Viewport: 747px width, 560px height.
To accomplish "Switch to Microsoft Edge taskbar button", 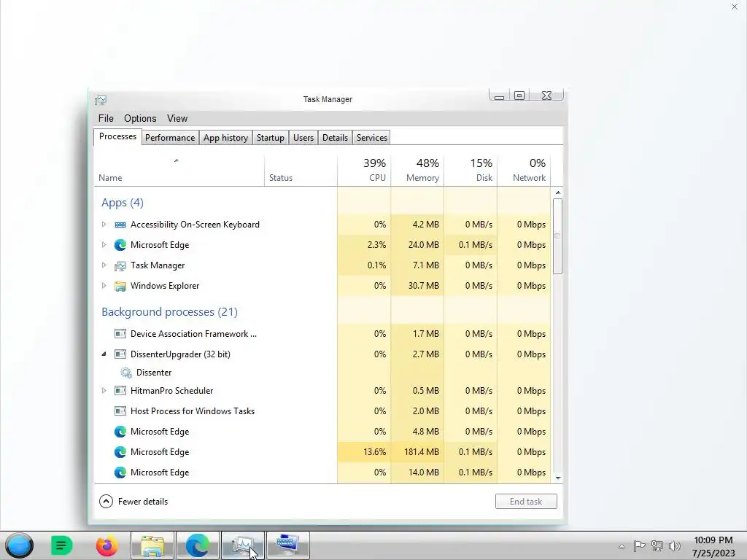I will pos(198,545).
